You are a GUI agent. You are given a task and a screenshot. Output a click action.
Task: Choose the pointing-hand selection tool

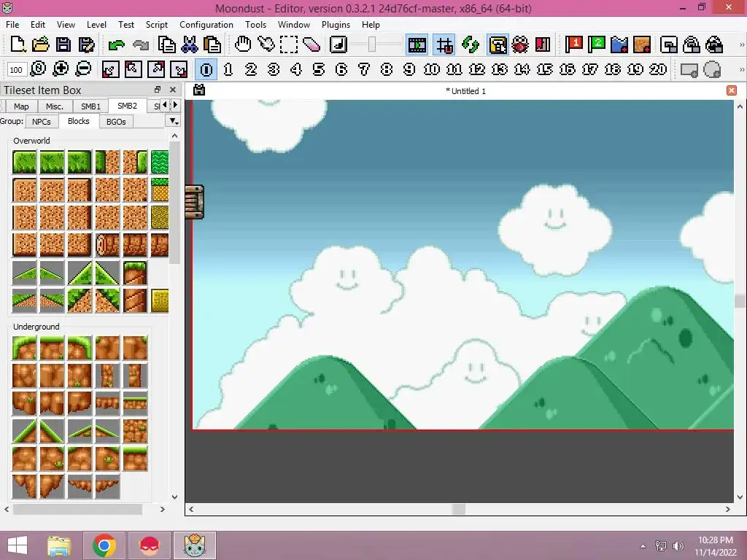266,44
